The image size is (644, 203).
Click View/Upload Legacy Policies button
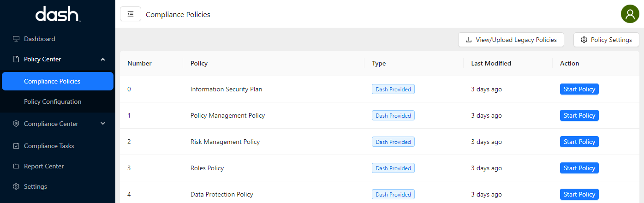(x=511, y=40)
